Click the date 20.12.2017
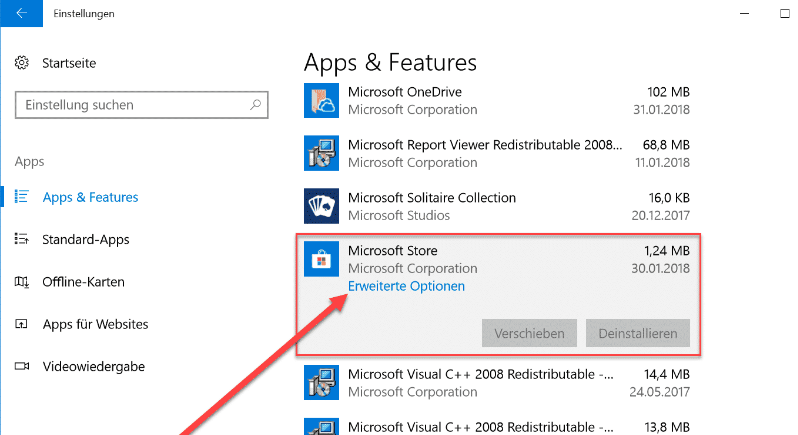This screenshot has height=435, width=798. [x=661, y=216]
